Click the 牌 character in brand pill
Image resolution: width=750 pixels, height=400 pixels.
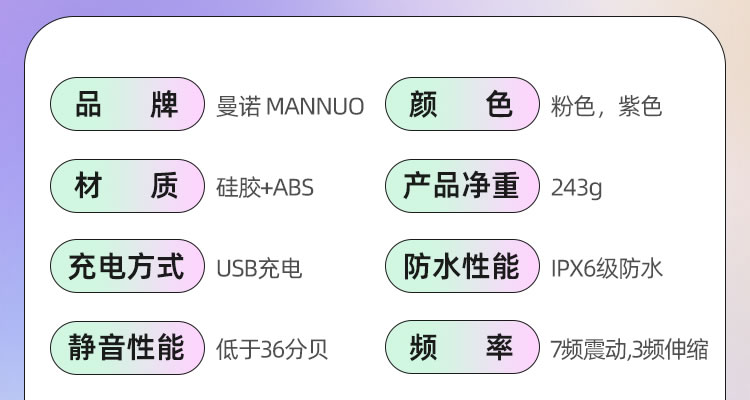164,104
